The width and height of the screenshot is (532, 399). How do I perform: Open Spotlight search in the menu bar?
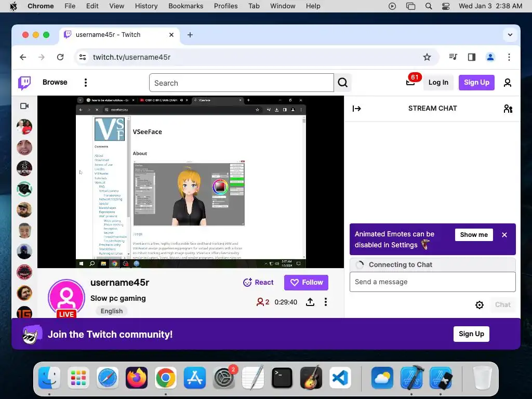429,6
